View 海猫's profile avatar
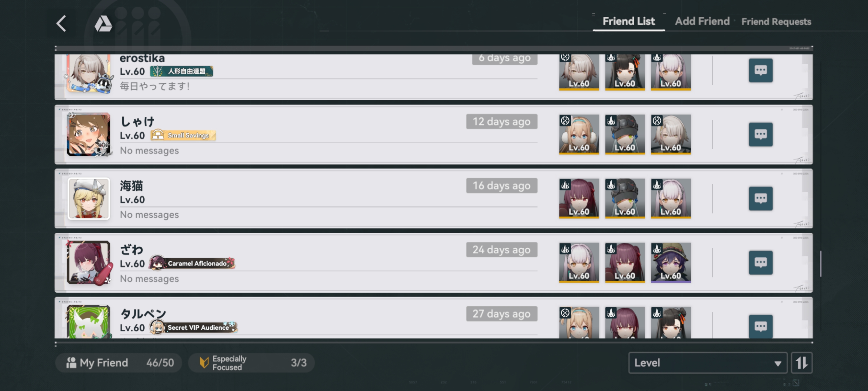Image resolution: width=868 pixels, height=391 pixels. (x=89, y=198)
